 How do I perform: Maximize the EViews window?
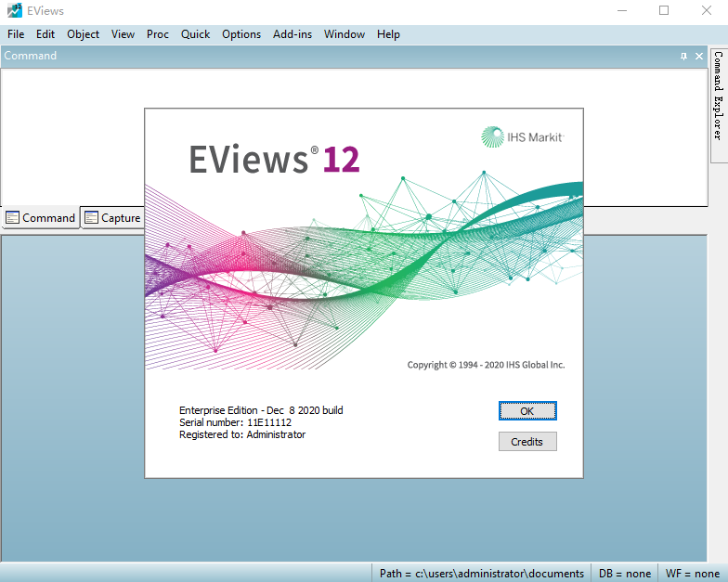(x=664, y=10)
